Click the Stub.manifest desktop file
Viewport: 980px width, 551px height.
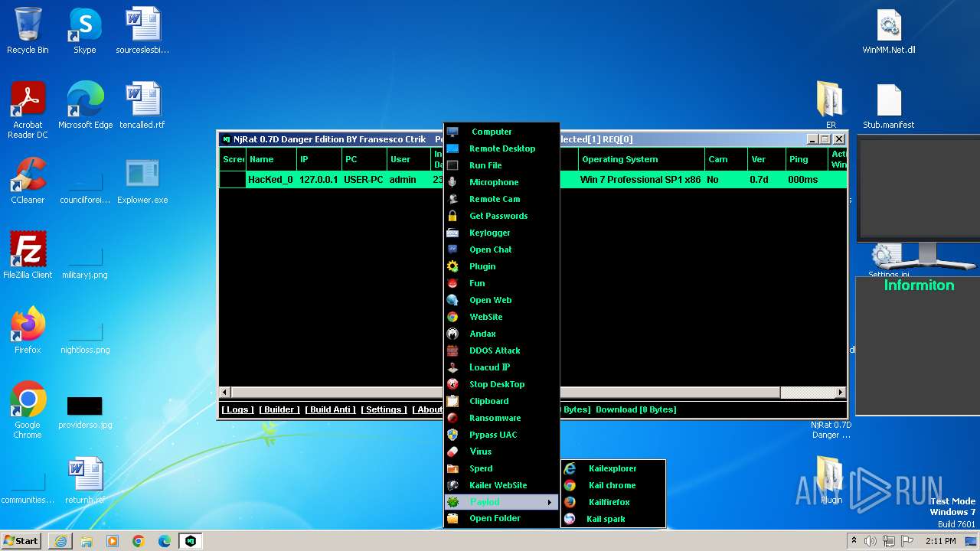tap(889, 106)
